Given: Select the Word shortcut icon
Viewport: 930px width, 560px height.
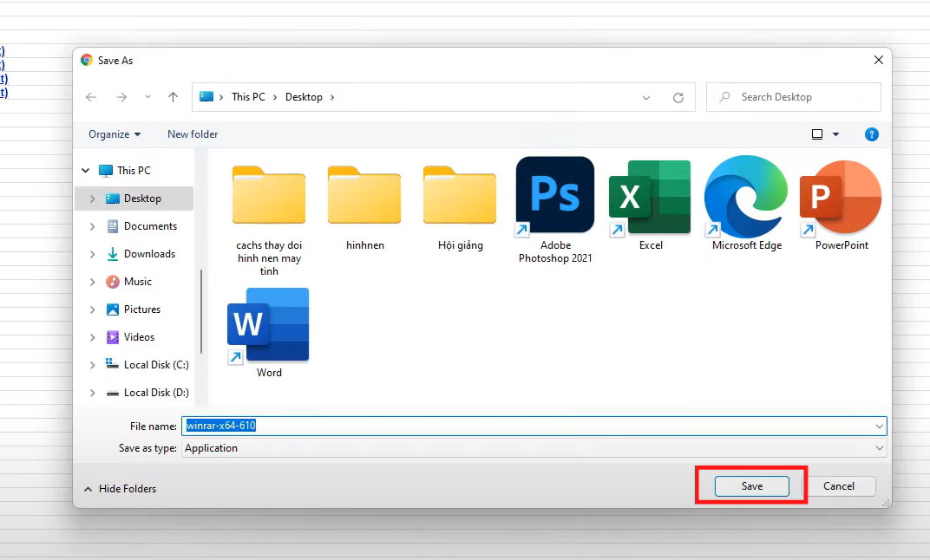Looking at the screenshot, I should 269,333.
